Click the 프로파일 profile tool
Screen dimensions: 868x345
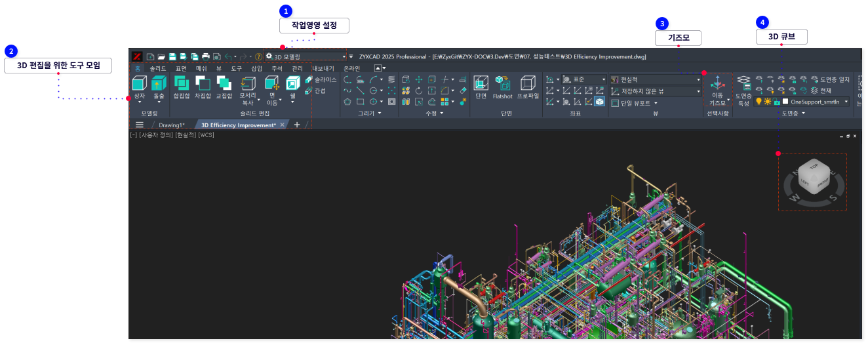528,87
